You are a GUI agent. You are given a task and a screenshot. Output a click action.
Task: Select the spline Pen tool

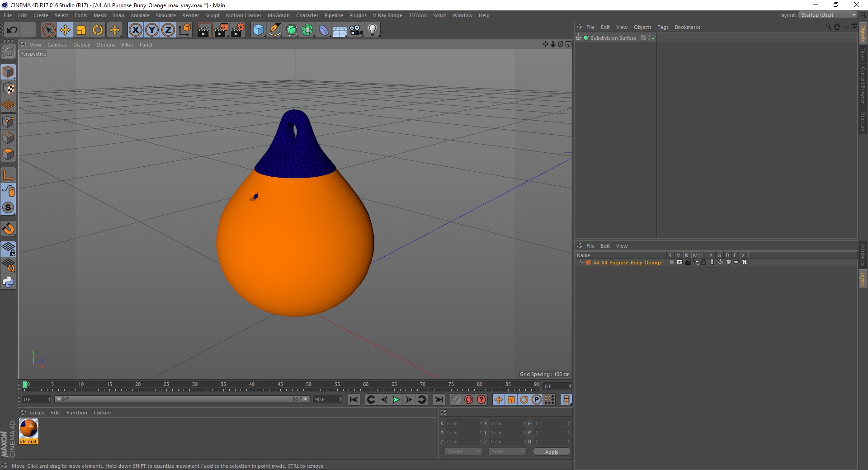pyautogui.click(x=275, y=30)
